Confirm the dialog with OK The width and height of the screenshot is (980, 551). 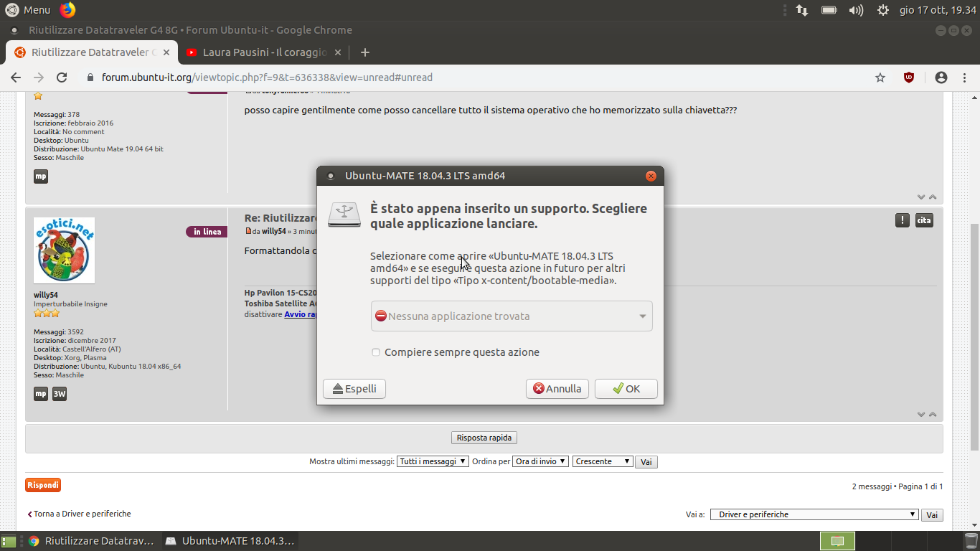point(626,389)
